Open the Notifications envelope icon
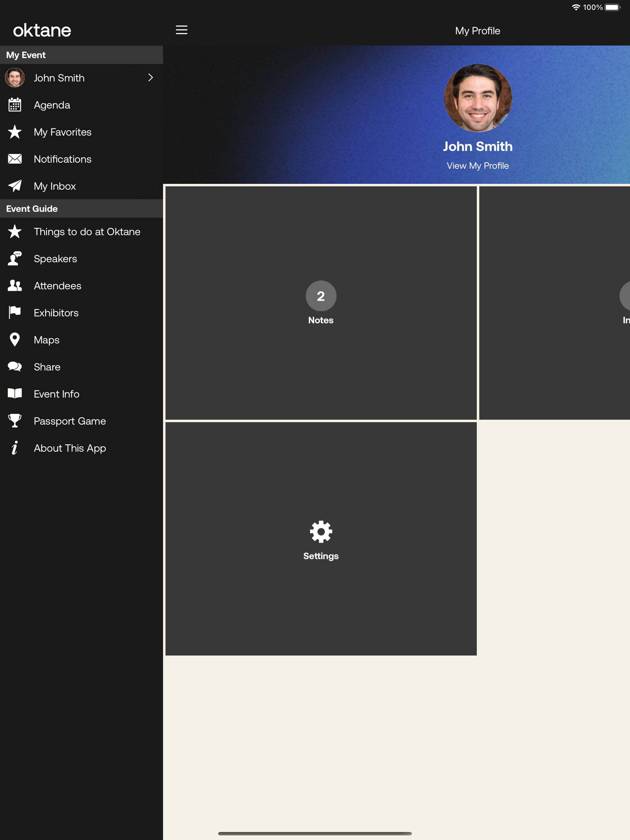Screen dimensions: 630x840 point(15,159)
